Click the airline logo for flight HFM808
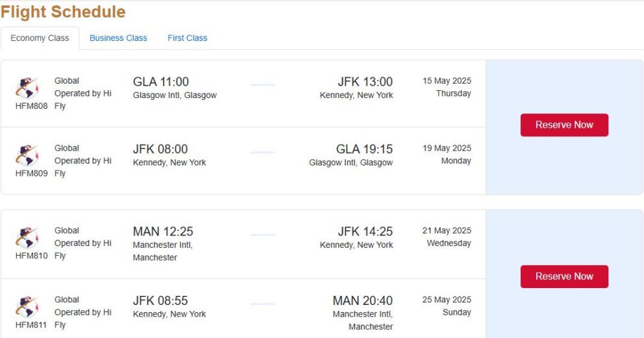 point(27,88)
